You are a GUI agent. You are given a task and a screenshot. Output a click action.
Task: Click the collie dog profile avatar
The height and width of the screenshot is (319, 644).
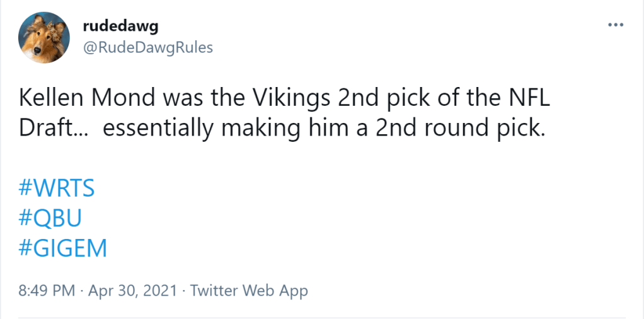[x=44, y=37]
